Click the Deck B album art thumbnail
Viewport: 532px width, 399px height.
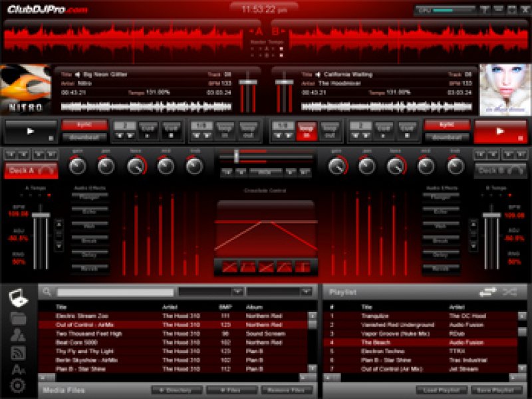(x=505, y=90)
